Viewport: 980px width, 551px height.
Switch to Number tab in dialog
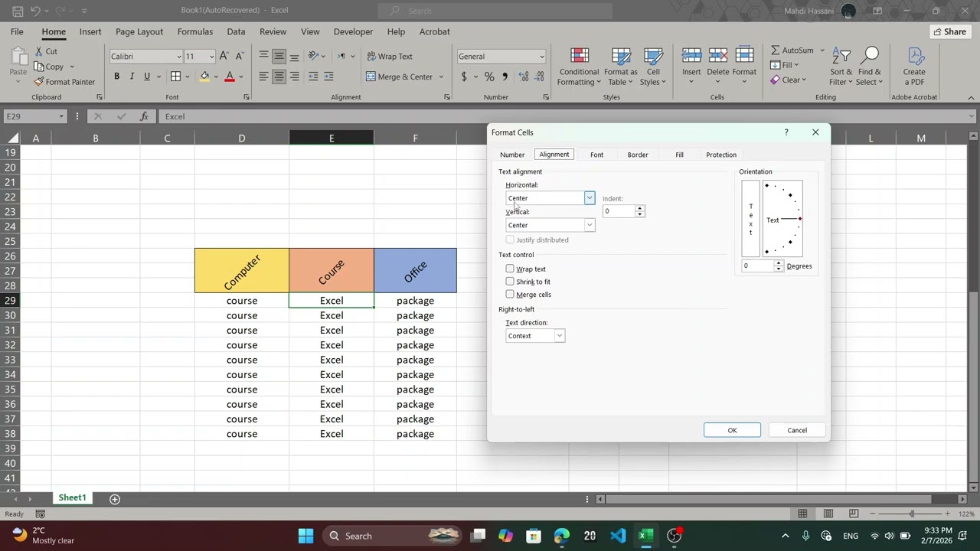[512, 155]
